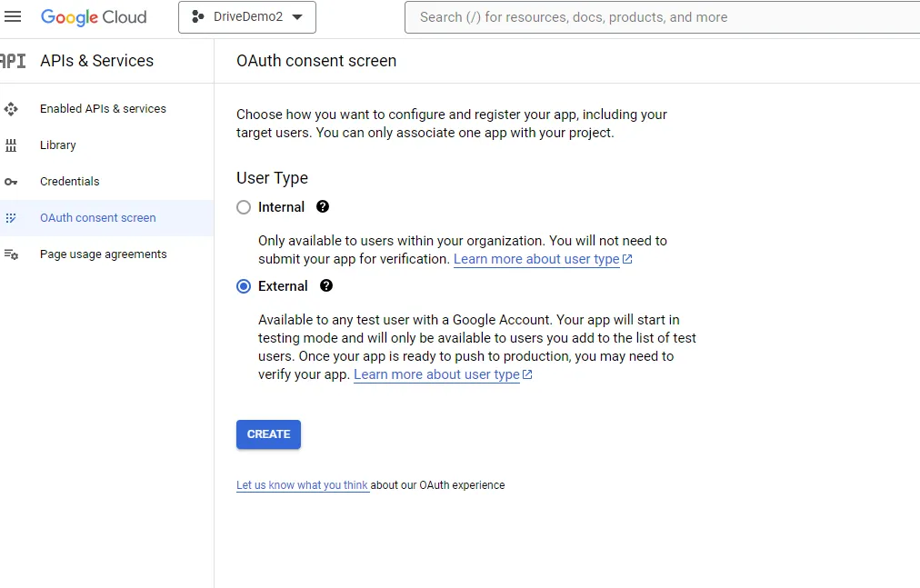Click the Enabled APIs & services icon

11,109
